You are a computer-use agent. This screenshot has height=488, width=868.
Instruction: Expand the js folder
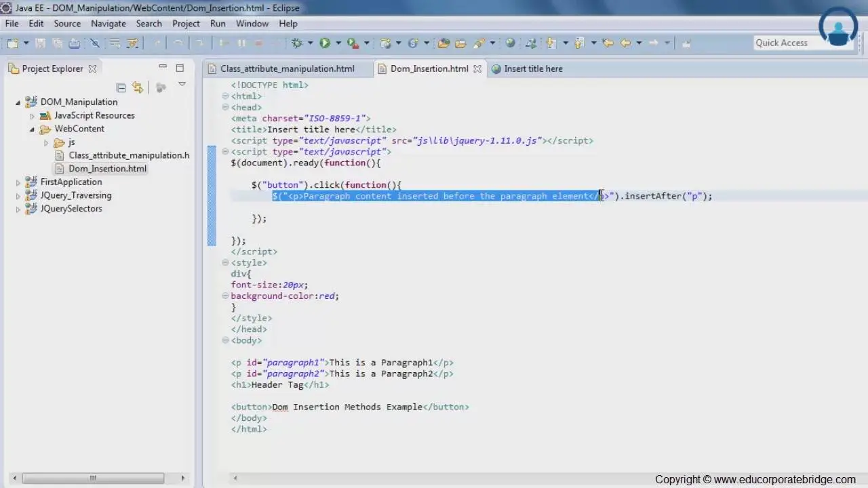click(46, 143)
